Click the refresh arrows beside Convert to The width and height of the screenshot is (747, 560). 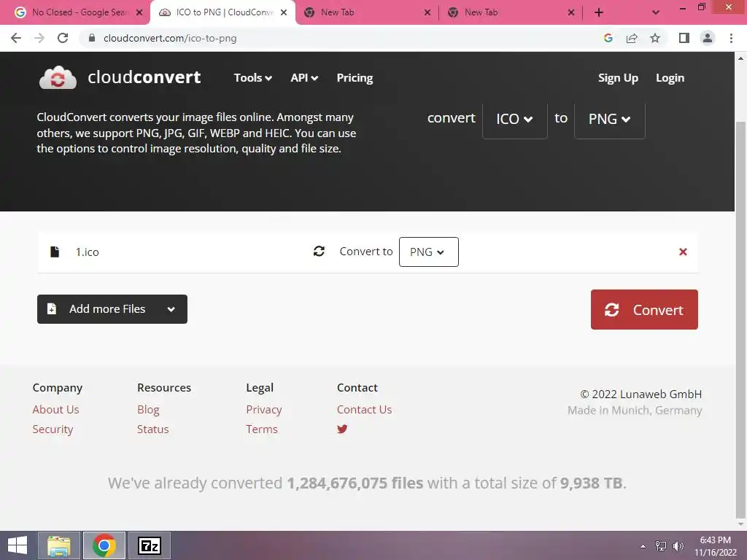(319, 251)
